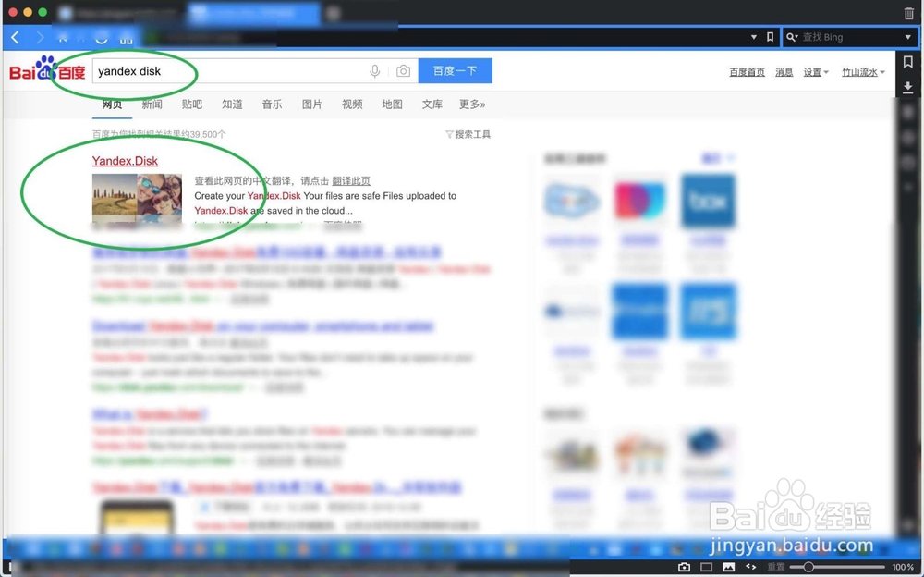
Task: Open page actions code icon
Action: point(750,567)
